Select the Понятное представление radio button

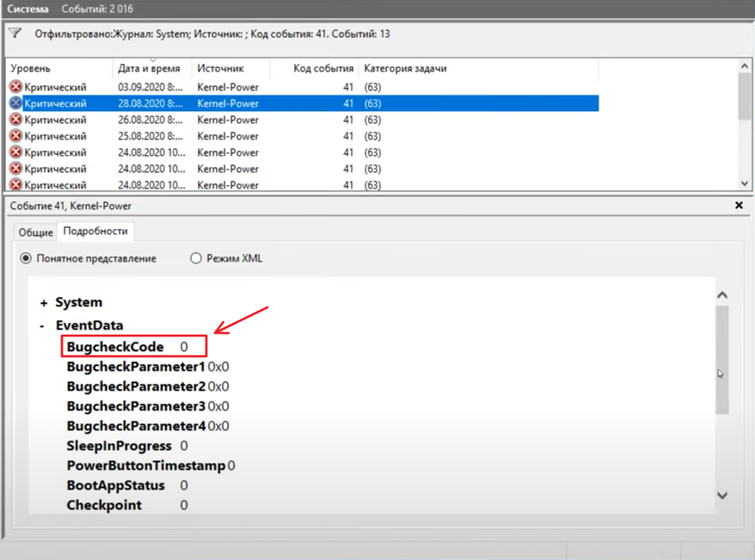tap(26, 258)
